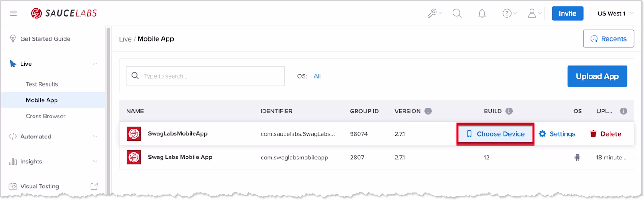Open Settings for SwagLabsMobileApp
Image resolution: width=644 pixels, height=200 pixels.
coord(557,134)
